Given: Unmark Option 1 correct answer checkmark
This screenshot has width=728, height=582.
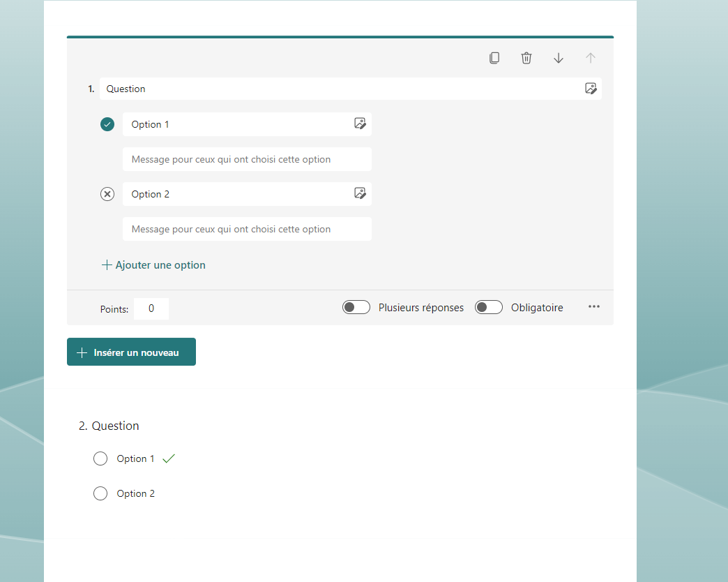Looking at the screenshot, I should pos(107,124).
